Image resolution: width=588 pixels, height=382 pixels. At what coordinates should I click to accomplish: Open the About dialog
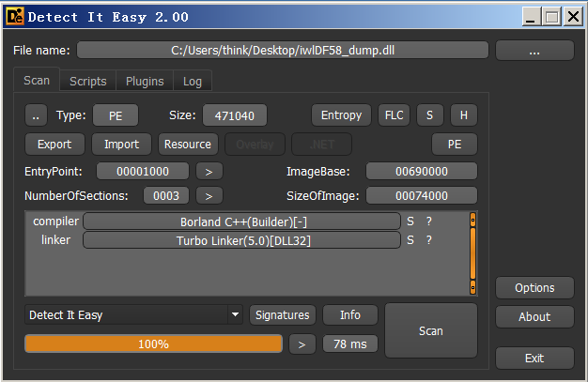[x=534, y=317]
